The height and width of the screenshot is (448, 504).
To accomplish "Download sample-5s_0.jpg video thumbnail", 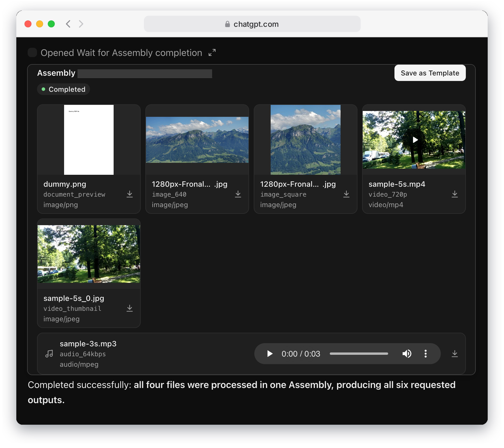I will click(130, 308).
